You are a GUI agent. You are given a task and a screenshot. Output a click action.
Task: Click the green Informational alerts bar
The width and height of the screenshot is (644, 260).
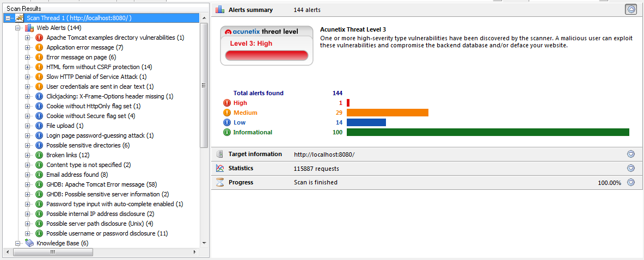point(488,133)
